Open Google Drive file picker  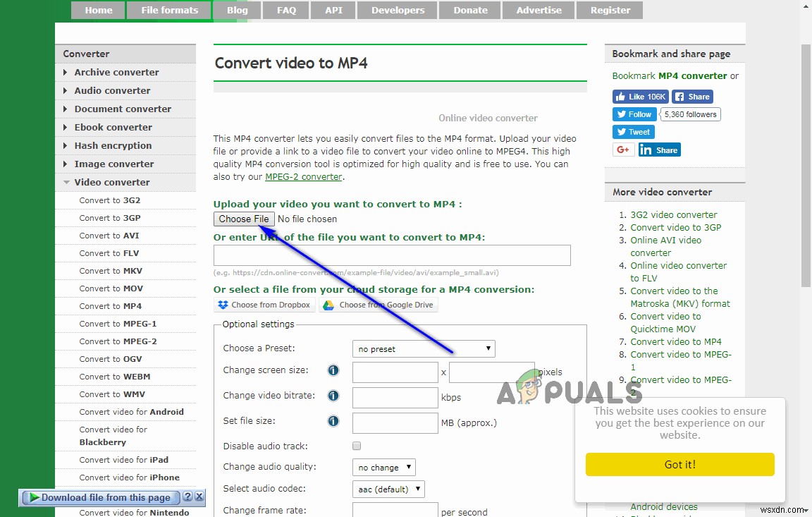tap(379, 304)
